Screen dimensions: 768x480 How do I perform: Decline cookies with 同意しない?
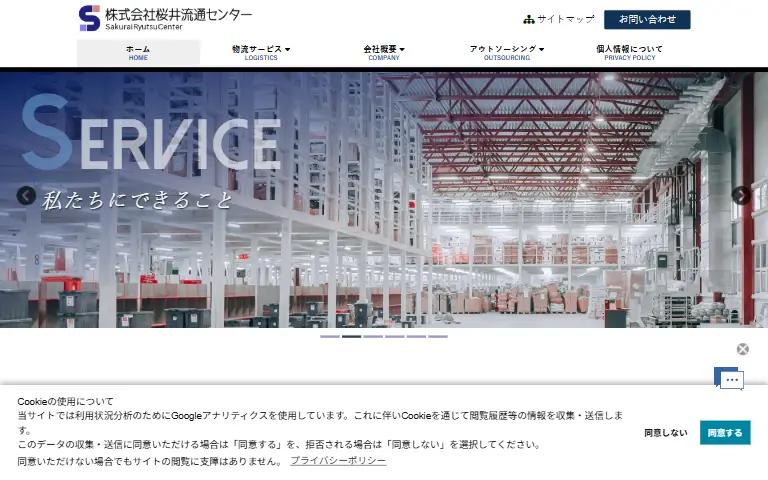click(666, 432)
